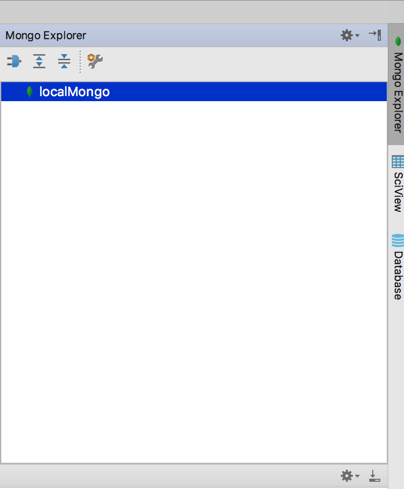Switch to Mongo Explorer side tab

pyautogui.click(x=397, y=84)
